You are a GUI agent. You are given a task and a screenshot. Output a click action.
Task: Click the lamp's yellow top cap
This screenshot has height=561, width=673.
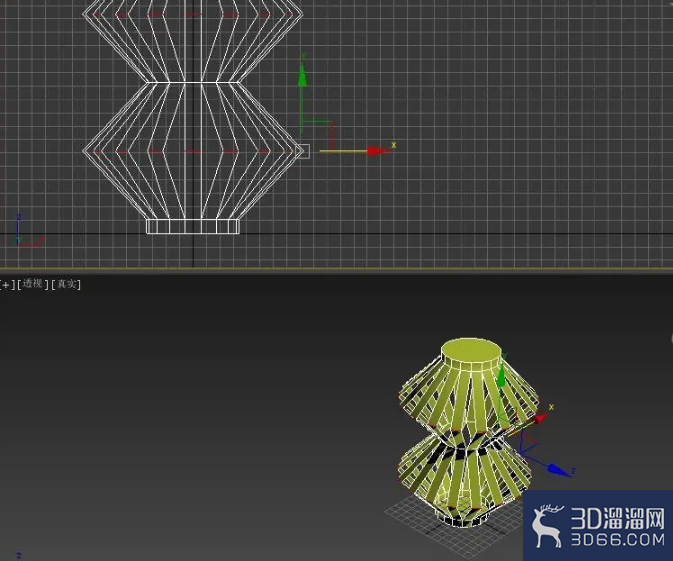point(471,350)
